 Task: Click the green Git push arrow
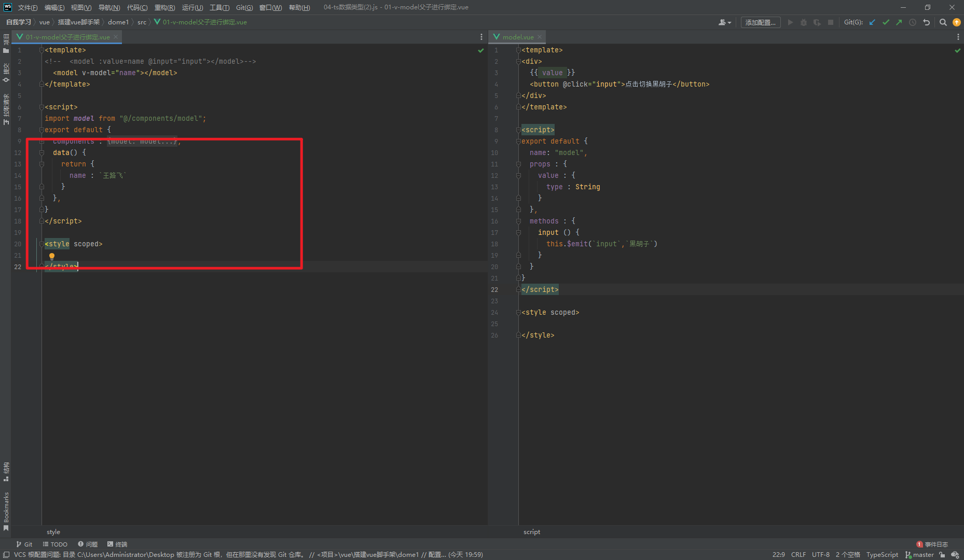[899, 22]
